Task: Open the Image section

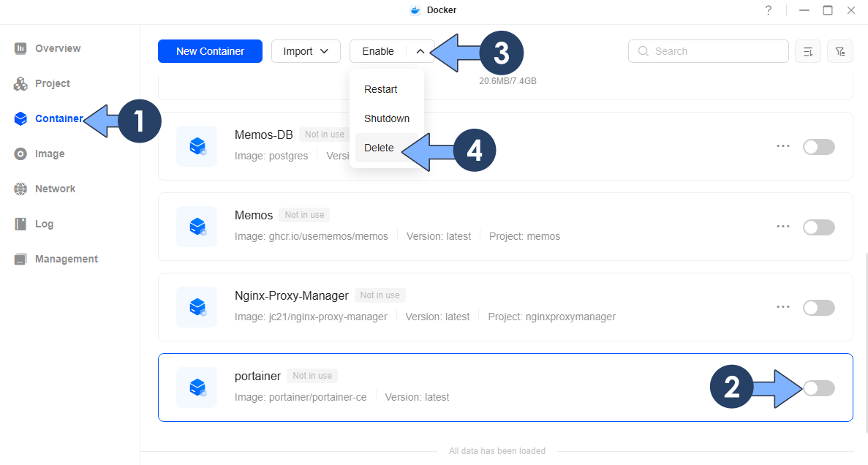Action: click(x=39, y=154)
